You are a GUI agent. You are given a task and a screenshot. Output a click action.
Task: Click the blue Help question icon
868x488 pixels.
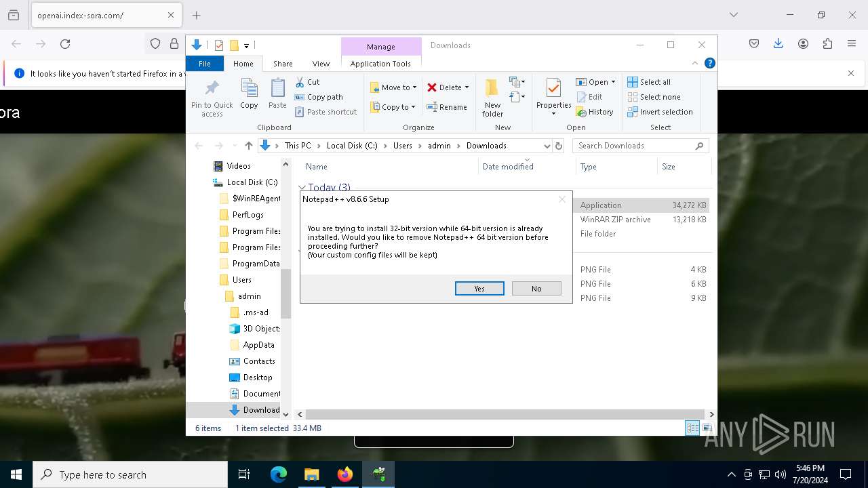tap(709, 63)
